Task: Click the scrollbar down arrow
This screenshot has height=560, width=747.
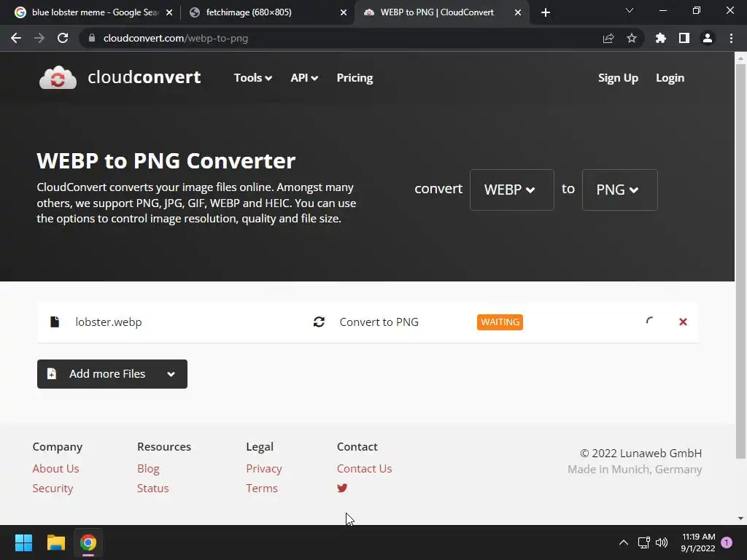Action: click(x=740, y=518)
